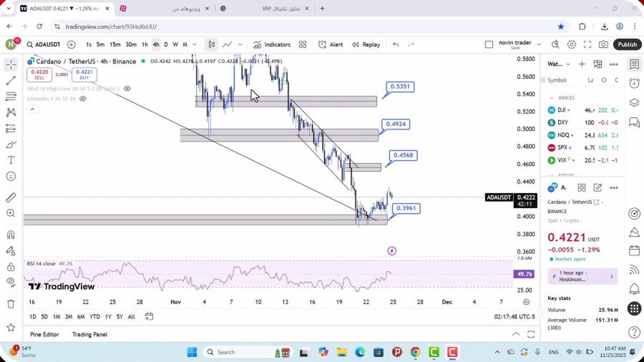Select the YTD date range
This screenshot has height=362, width=644.
94,317
